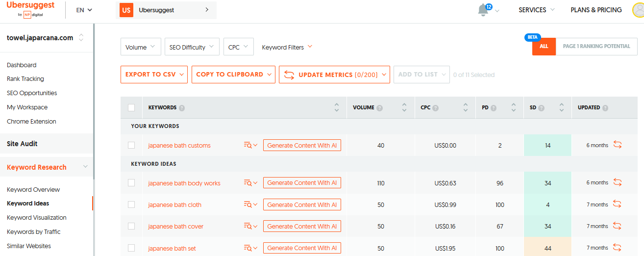Open the CPC filter dropdown
Screen dimensions: 644x256
(239, 47)
